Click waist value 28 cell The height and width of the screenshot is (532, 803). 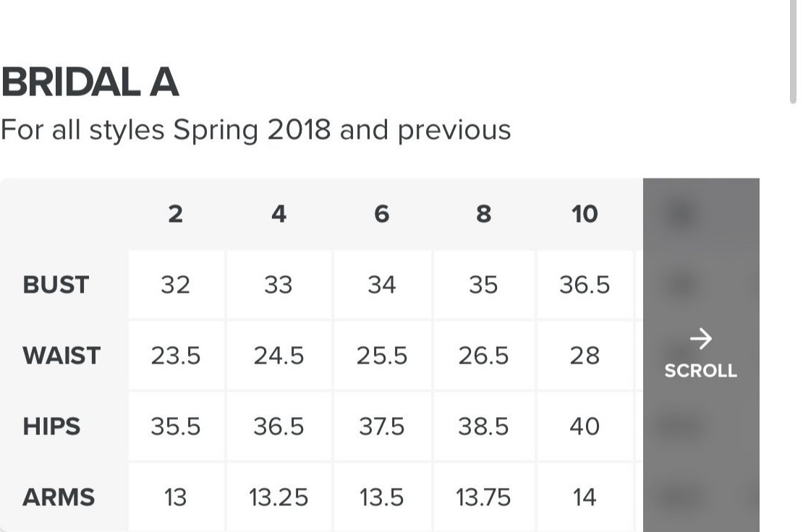pyautogui.click(x=585, y=356)
